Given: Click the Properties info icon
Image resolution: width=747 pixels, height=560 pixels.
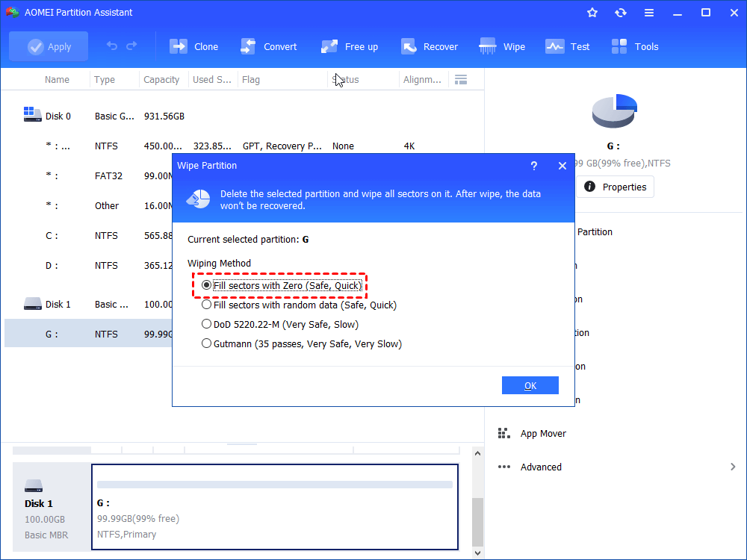Looking at the screenshot, I should click(x=590, y=187).
